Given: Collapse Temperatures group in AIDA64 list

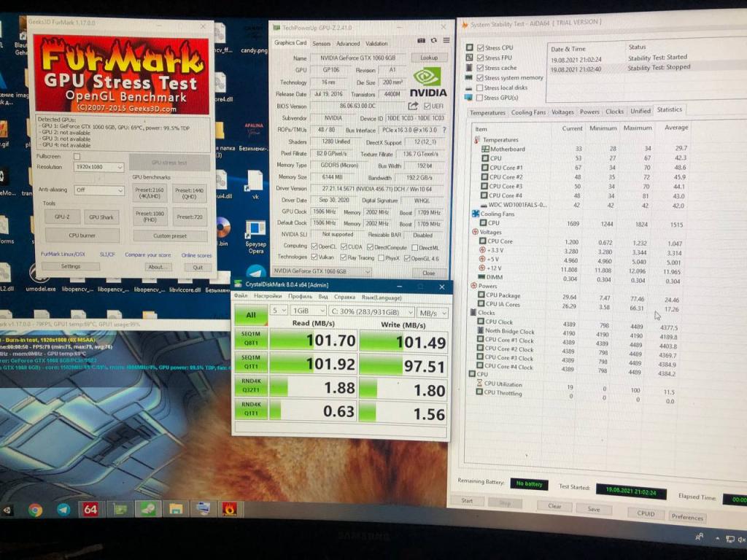Looking at the screenshot, I should tap(477, 139).
